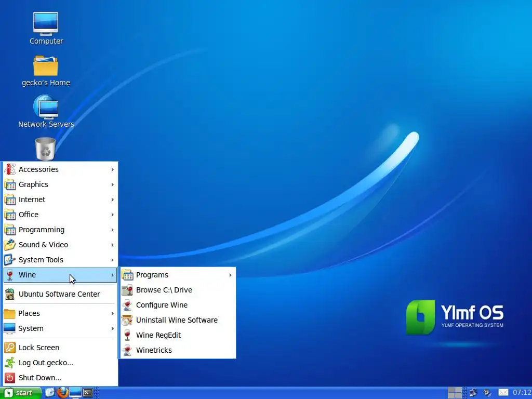The height and width of the screenshot is (399, 532).
Task: Launch Firefox from the taskbar
Action: click(62, 393)
